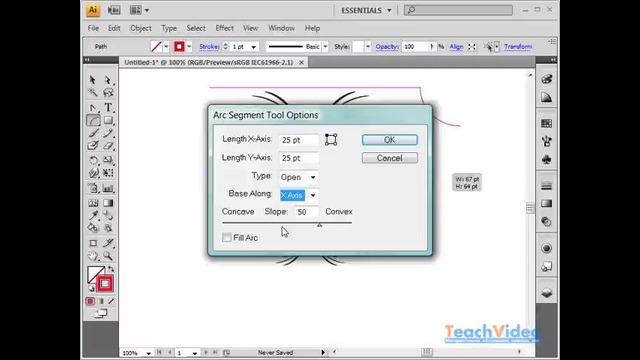
Task: Select the Hand tool
Action: 93,256
